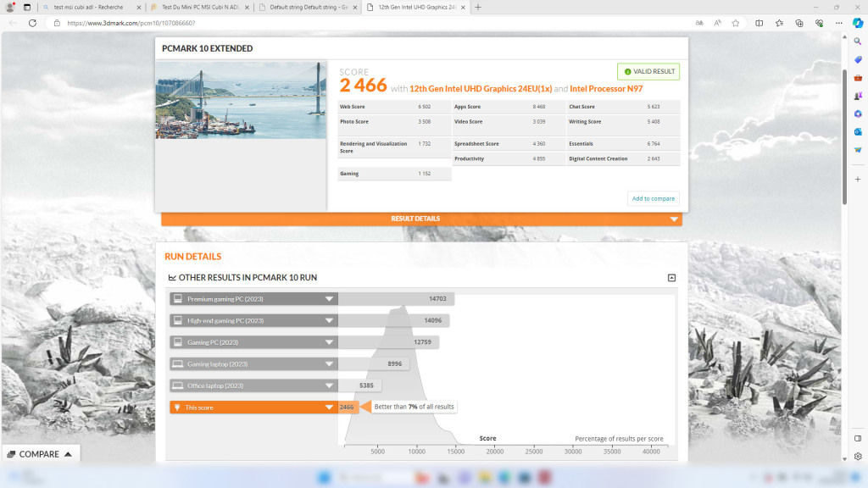This screenshot has width=868, height=488.
Task: Open Browser essentials heart icon
Action: point(820,23)
